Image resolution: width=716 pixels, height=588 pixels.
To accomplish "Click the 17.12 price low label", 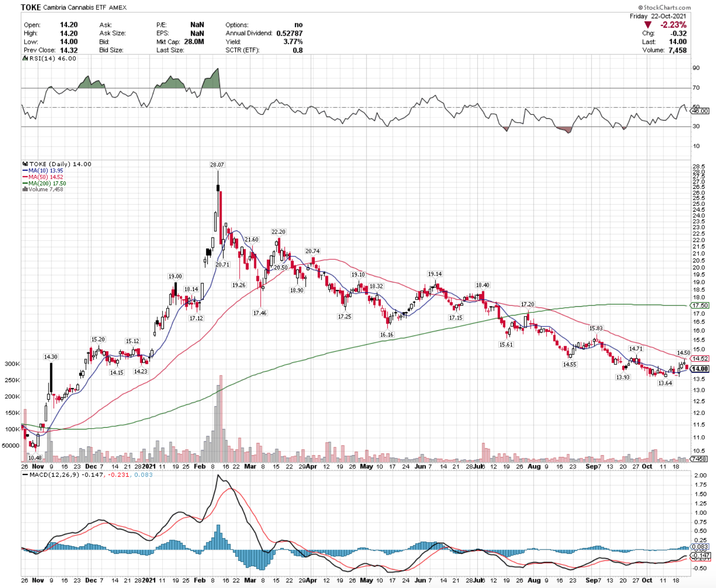I will [x=196, y=318].
